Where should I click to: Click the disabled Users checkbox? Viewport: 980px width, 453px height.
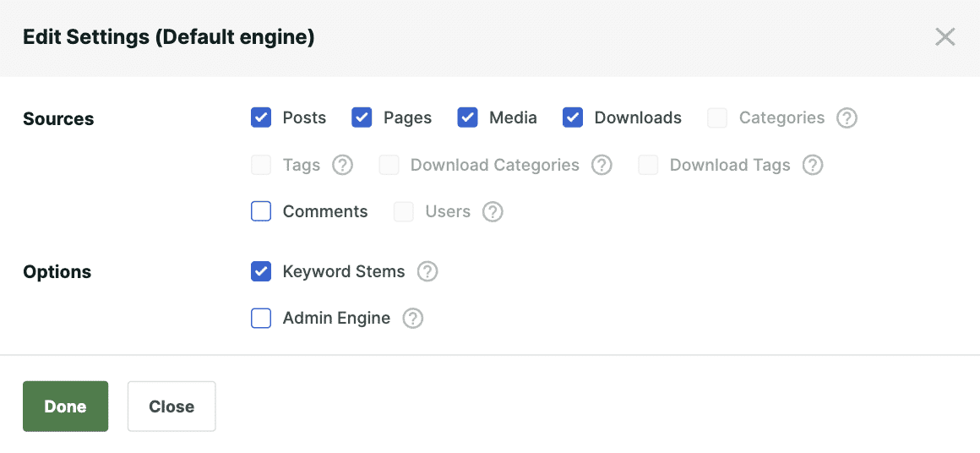(x=404, y=212)
